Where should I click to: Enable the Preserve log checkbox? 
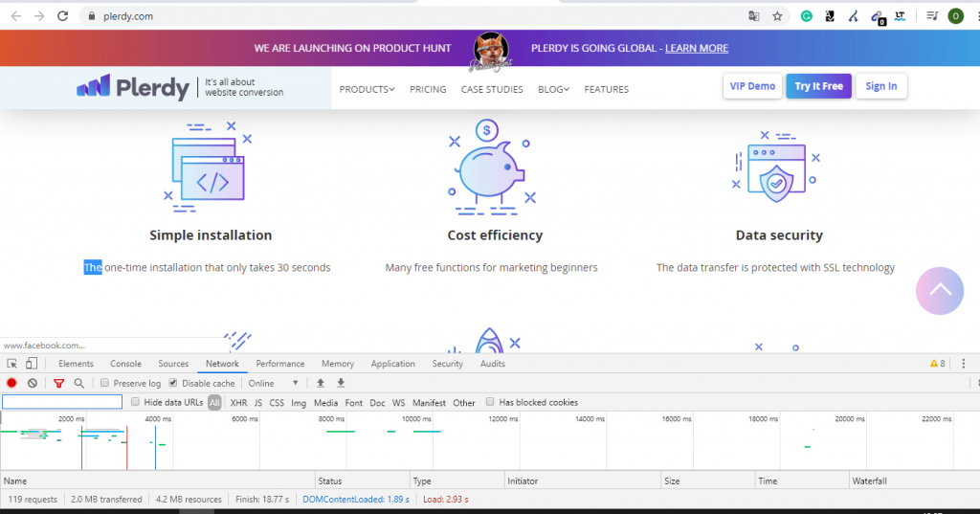(106, 383)
